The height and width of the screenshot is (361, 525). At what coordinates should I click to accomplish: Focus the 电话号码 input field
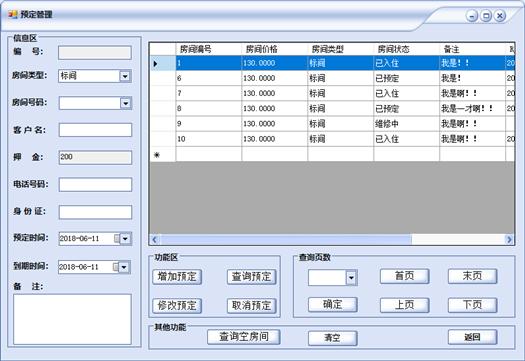click(x=95, y=185)
